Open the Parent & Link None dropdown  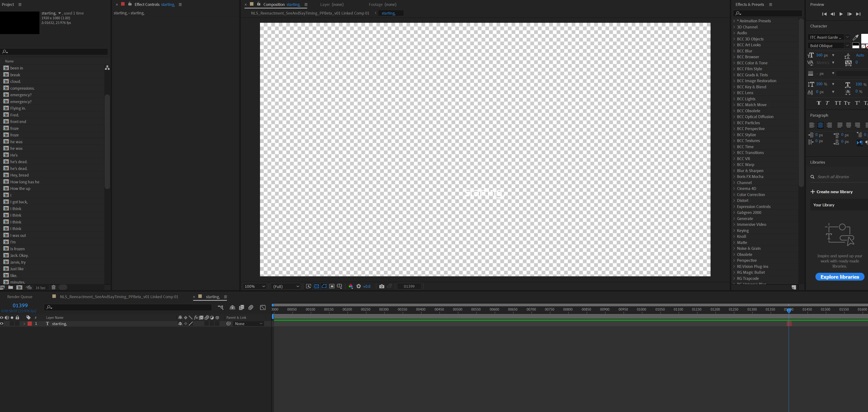click(248, 324)
